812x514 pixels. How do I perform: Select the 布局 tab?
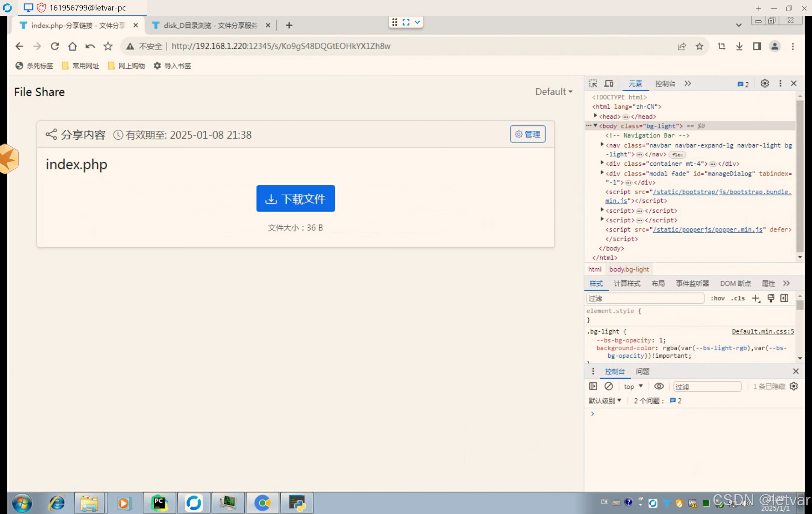click(658, 284)
